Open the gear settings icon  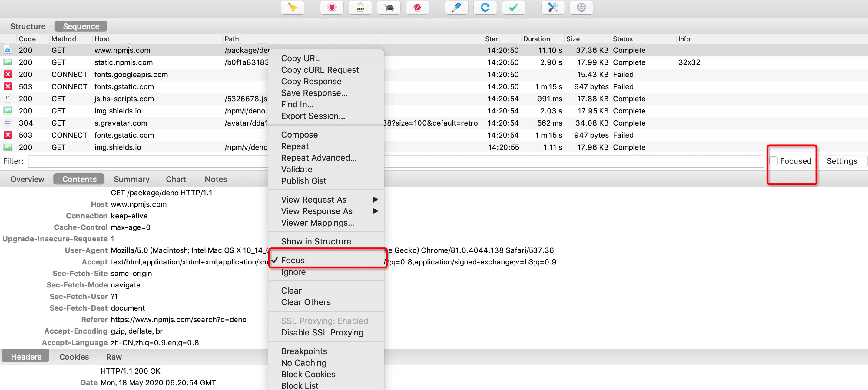click(581, 7)
